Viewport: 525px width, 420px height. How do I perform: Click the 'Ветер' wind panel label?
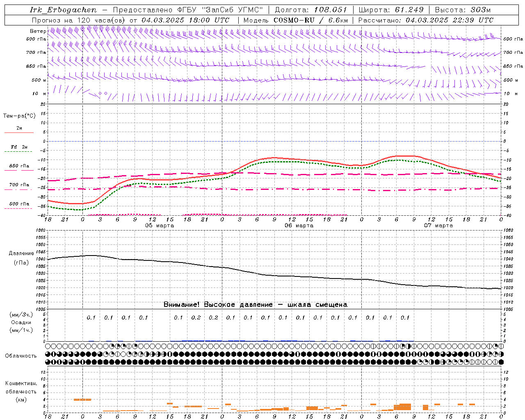tap(38, 31)
